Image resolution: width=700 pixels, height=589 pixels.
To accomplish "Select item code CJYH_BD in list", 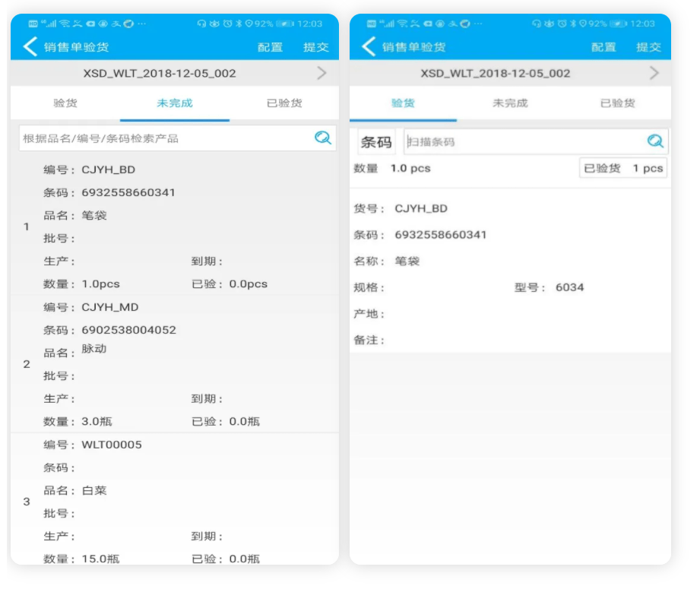I will click(x=109, y=169).
